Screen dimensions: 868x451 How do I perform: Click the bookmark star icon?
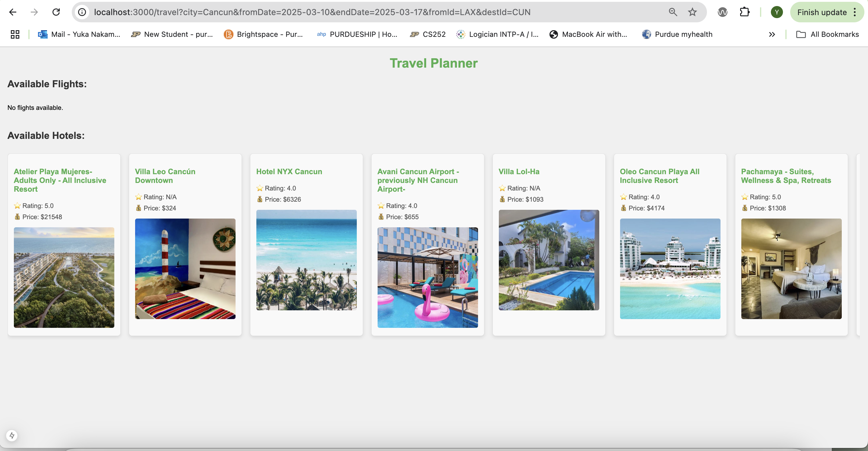point(692,12)
